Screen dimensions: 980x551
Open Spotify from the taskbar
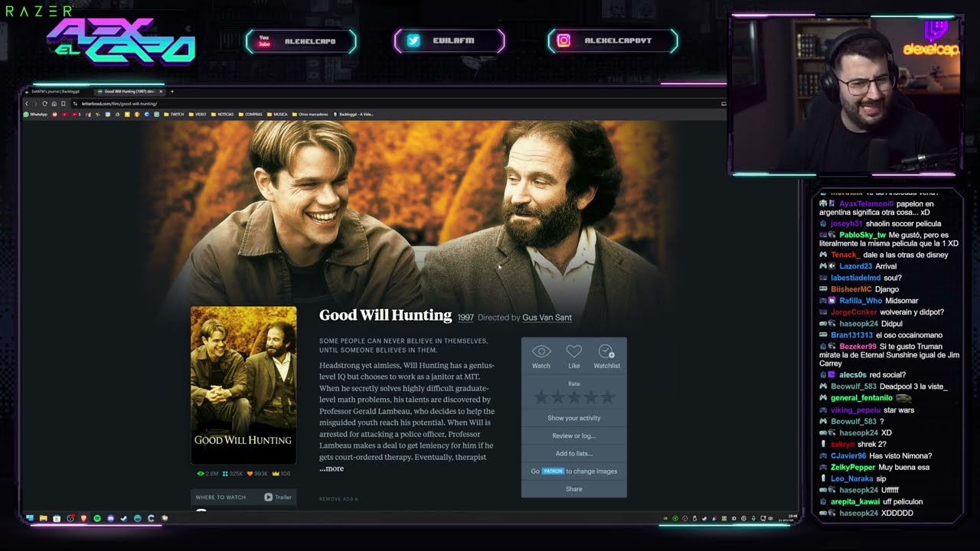click(97, 518)
